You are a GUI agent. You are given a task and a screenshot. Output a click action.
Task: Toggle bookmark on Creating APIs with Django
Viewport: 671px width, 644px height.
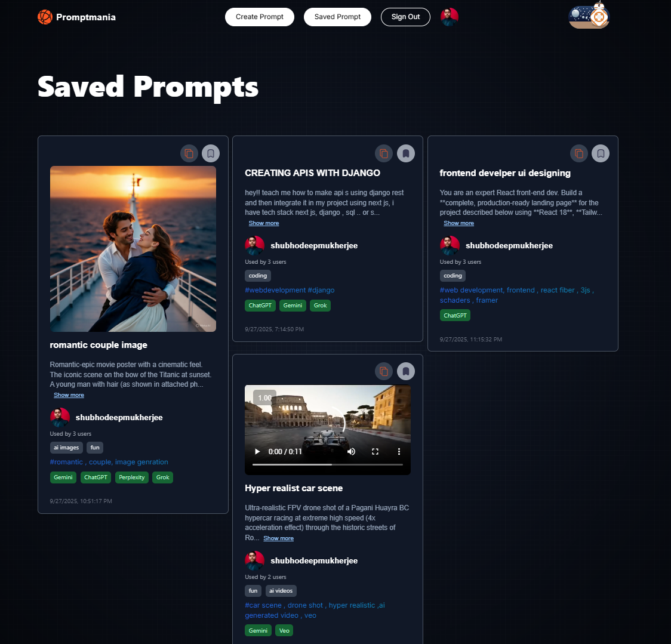pos(406,153)
